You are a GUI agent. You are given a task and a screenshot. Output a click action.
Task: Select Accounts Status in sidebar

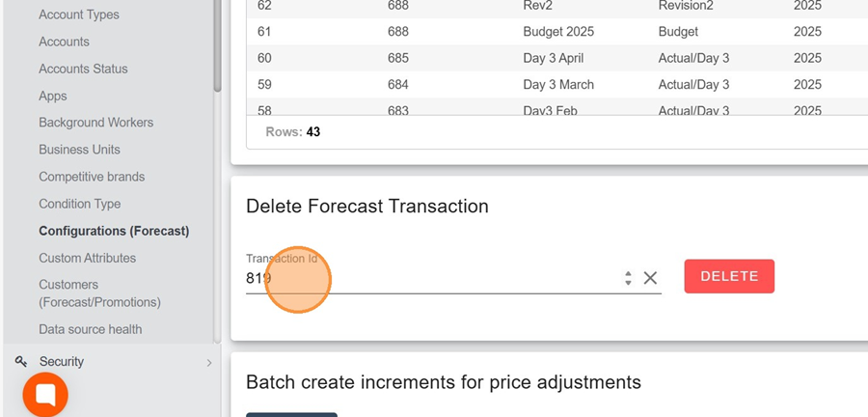pyautogui.click(x=83, y=69)
